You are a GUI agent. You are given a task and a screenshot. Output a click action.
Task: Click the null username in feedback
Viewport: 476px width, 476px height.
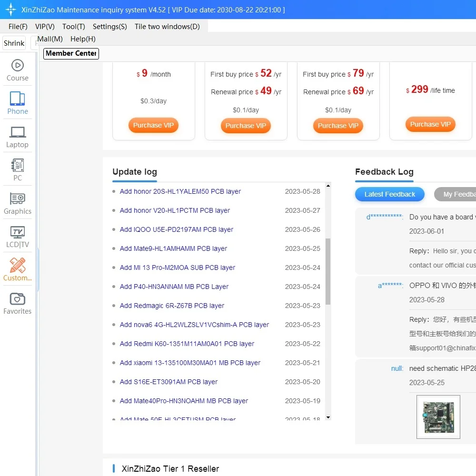pos(397,368)
